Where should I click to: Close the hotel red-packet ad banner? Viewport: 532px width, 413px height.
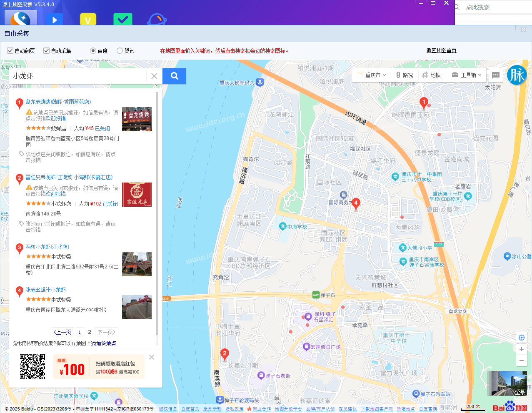[152, 357]
